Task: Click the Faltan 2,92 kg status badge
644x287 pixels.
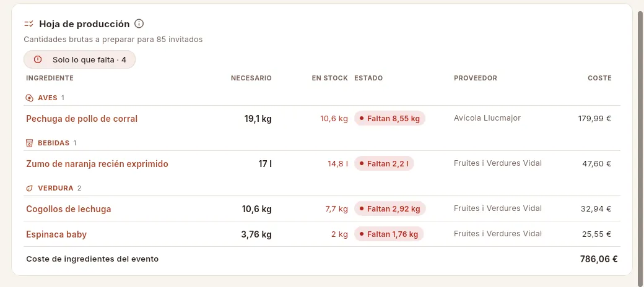Action: point(389,208)
